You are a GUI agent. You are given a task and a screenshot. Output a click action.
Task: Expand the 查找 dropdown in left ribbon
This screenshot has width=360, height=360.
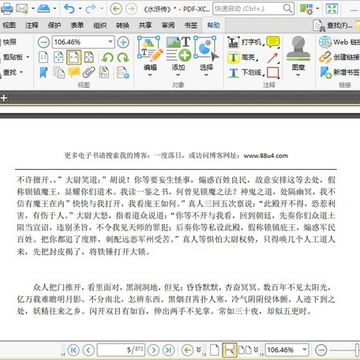point(21,72)
